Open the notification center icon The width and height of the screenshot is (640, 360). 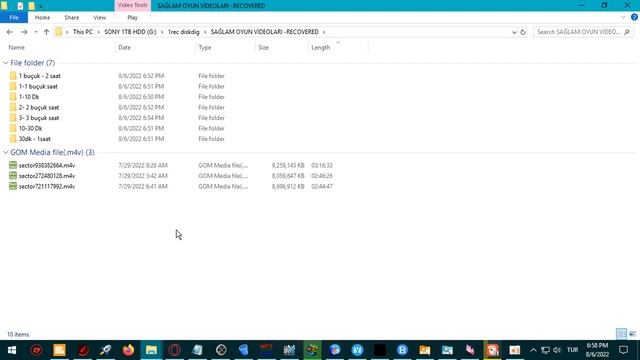623,350
